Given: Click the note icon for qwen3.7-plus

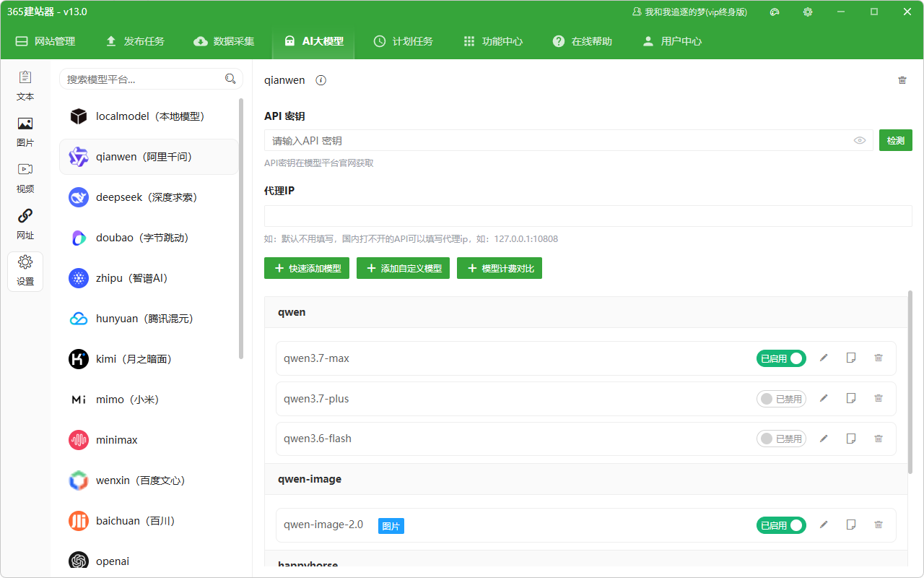Looking at the screenshot, I should (851, 398).
